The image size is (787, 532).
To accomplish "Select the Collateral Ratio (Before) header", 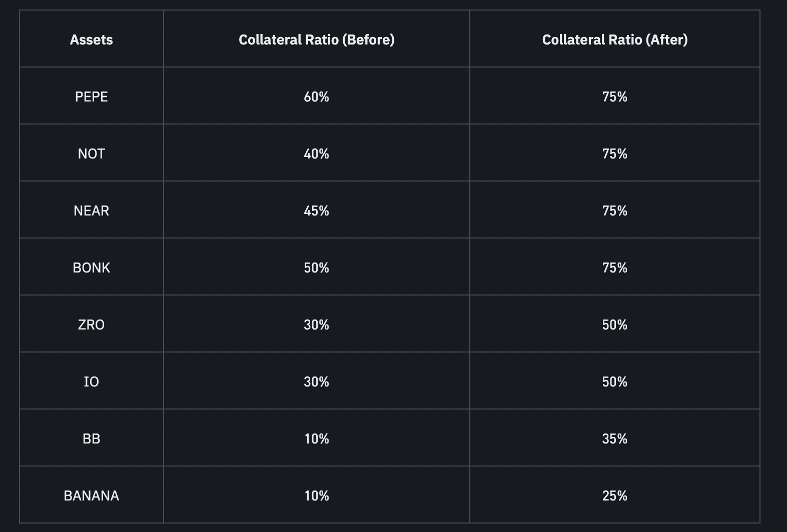I will pos(316,39).
